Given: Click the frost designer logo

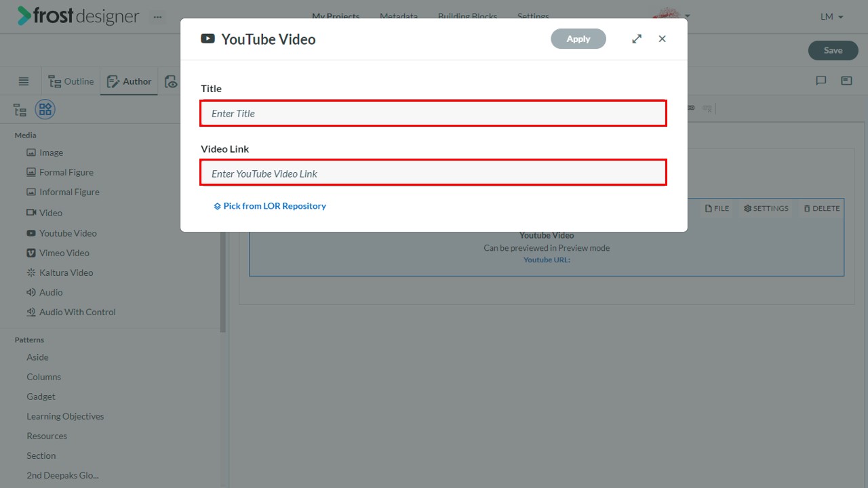Looking at the screenshot, I should coord(78,16).
